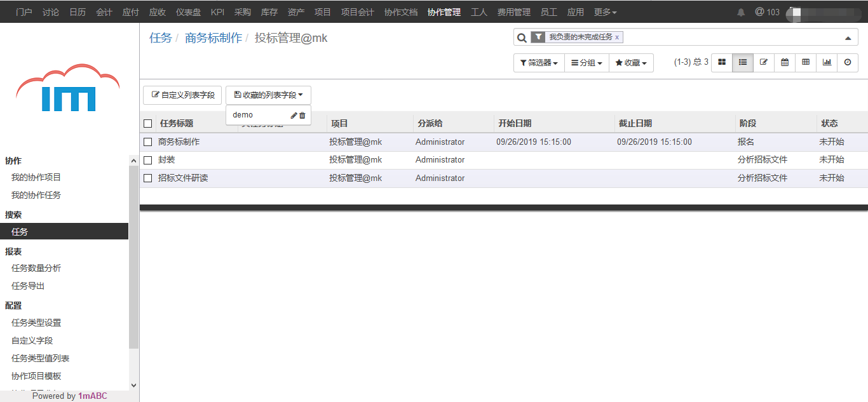Select demo saved field list

(243, 115)
